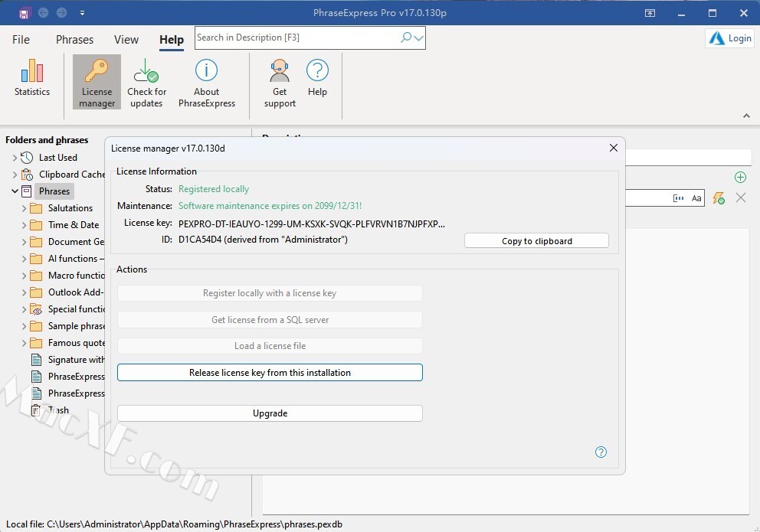Open the ribbon display options icon
Image resolution: width=760 pixels, height=532 pixels.
tap(650, 13)
